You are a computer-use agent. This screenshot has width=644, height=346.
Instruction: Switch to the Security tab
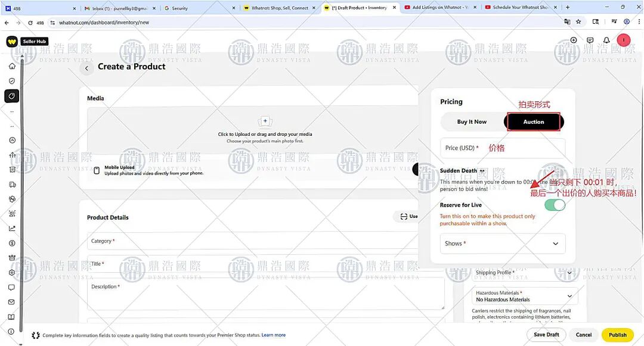[x=199, y=8]
